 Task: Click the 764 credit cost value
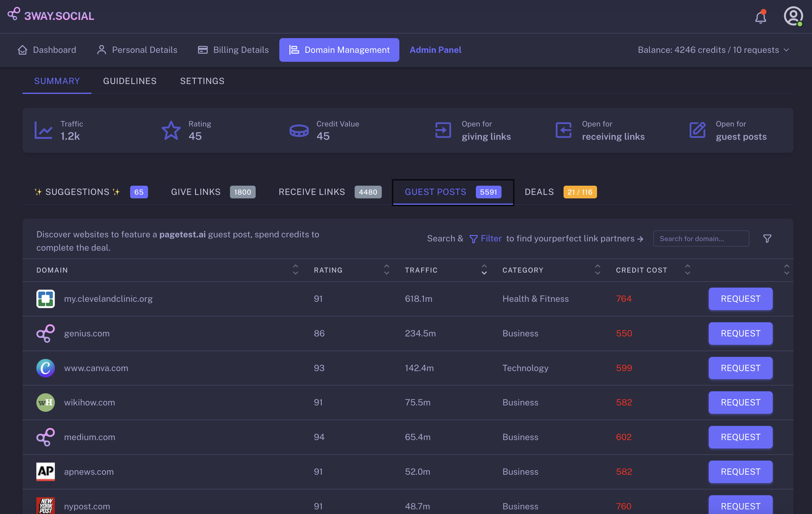pos(624,299)
